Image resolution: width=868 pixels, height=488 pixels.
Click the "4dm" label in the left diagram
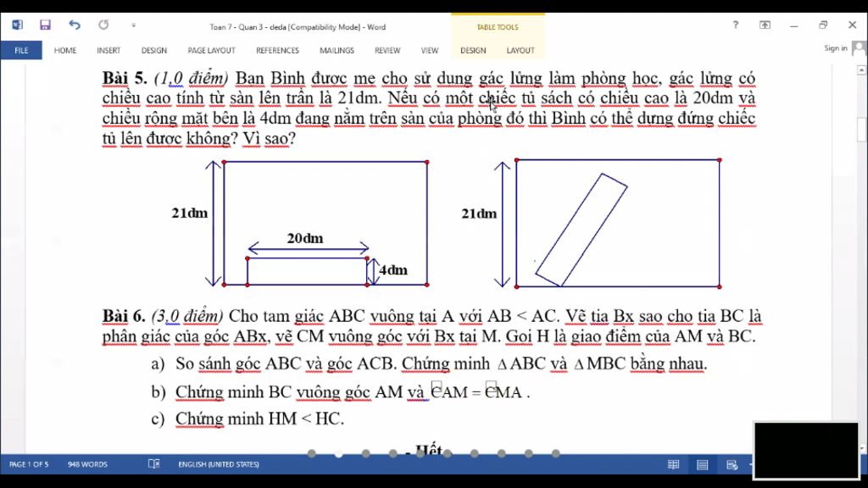[x=393, y=270]
